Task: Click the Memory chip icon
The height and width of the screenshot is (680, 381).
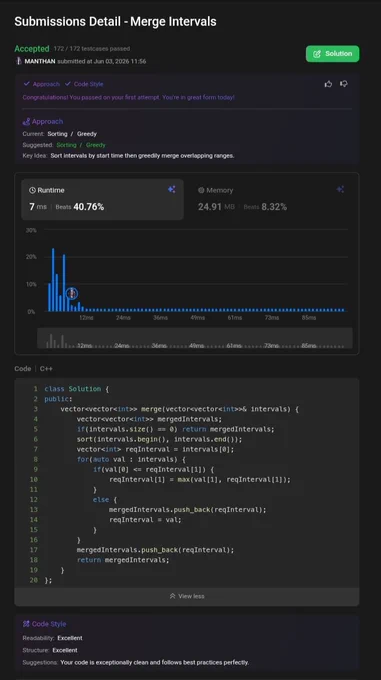Action: tap(201, 190)
